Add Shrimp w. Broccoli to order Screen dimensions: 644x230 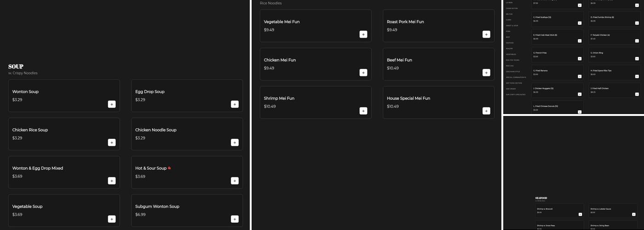click(x=580, y=214)
